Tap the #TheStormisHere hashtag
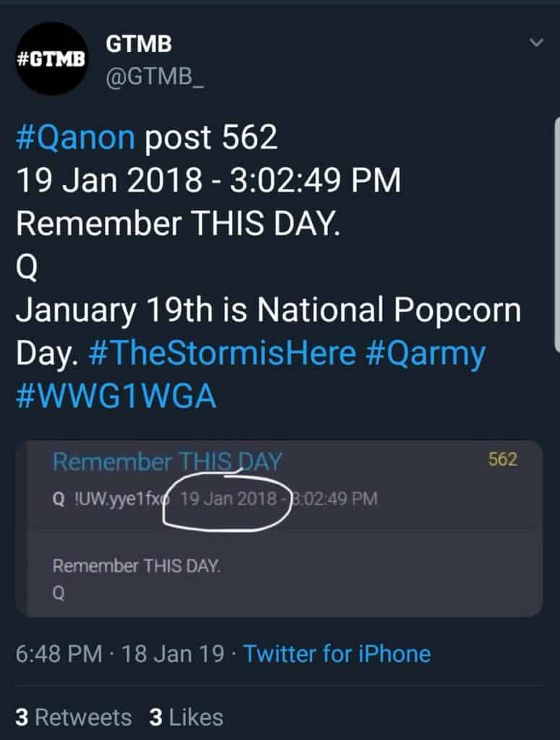Screen dimensions: 560x740 (x=222, y=354)
